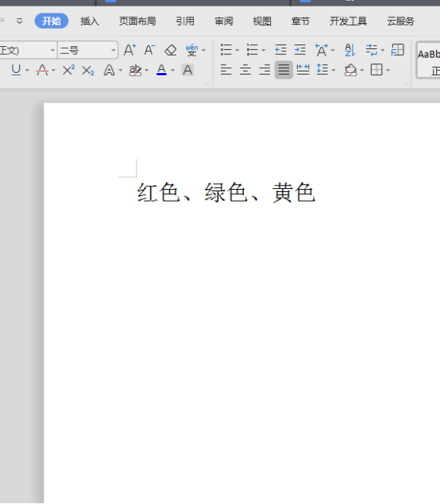Apply distributed alignment
Image resolution: width=440 pixels, height=504 pixels.
coord(303,70)
